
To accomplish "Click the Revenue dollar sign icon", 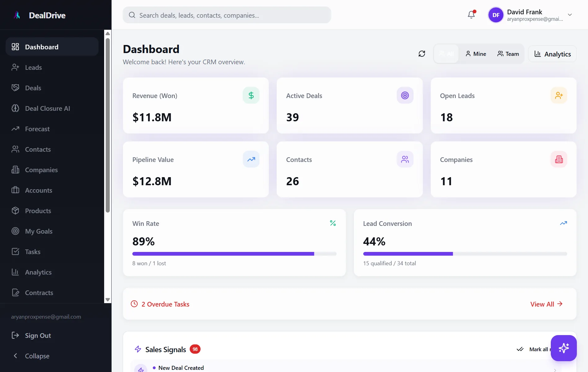I will pyautogui.click(x=251, y=95).
